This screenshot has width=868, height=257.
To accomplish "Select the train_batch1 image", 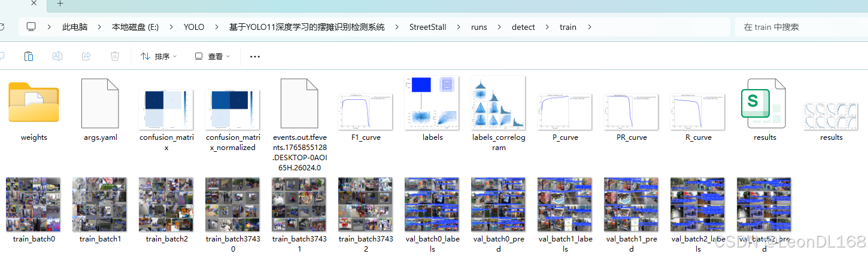I will (100, 204).
